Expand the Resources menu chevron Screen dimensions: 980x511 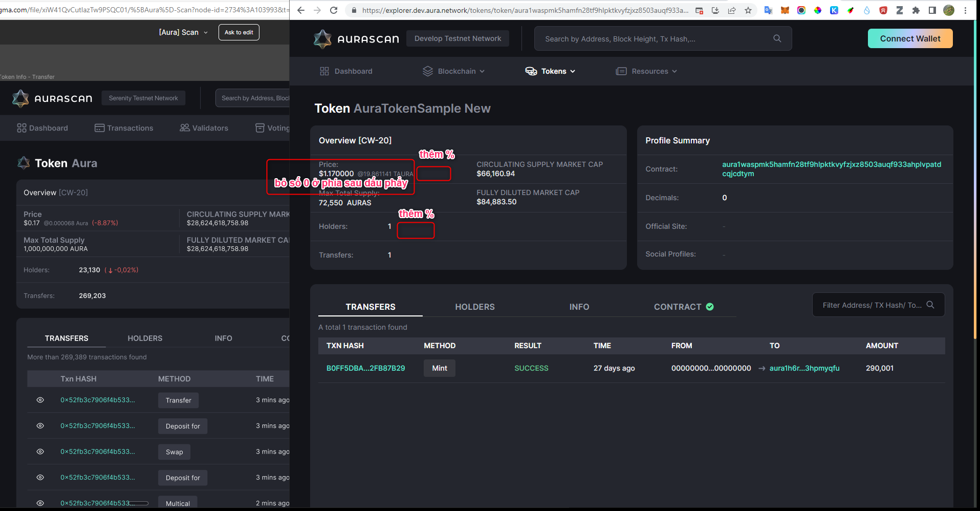click(674, 72)
